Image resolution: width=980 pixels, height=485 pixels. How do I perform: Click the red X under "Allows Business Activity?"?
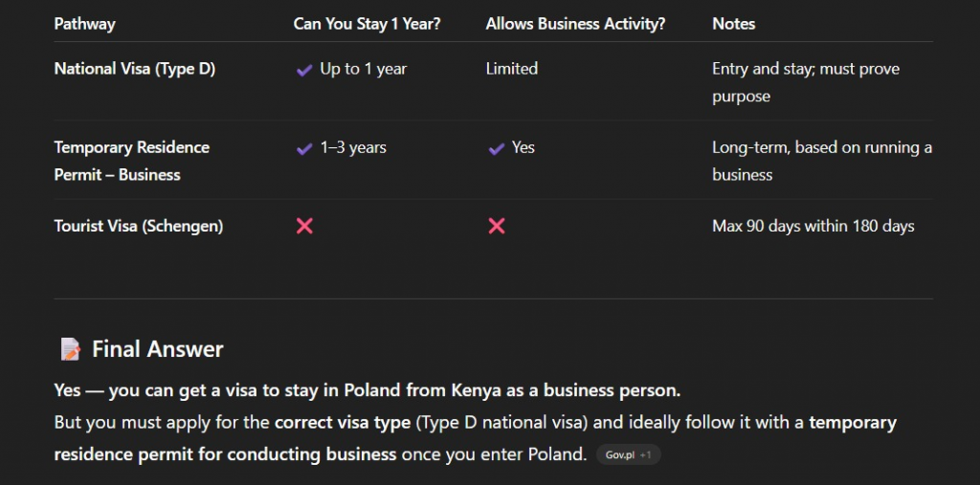[x=496, y=227]
